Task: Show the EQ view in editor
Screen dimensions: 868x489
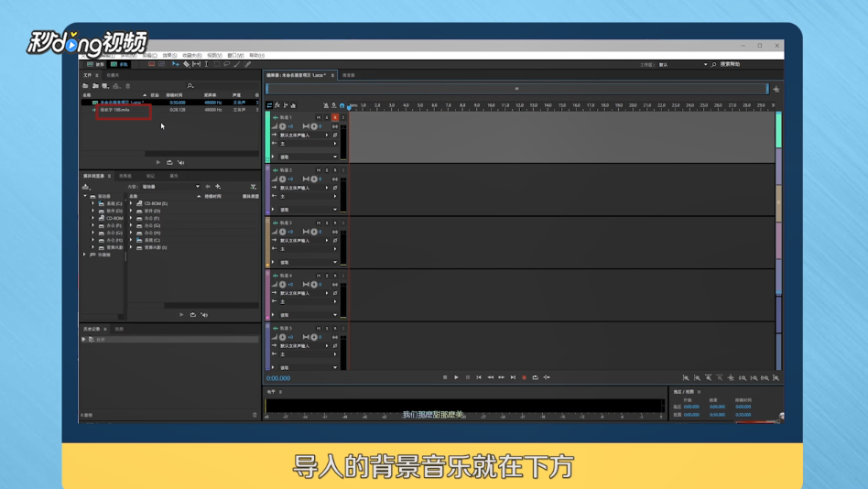Action: 293,105
